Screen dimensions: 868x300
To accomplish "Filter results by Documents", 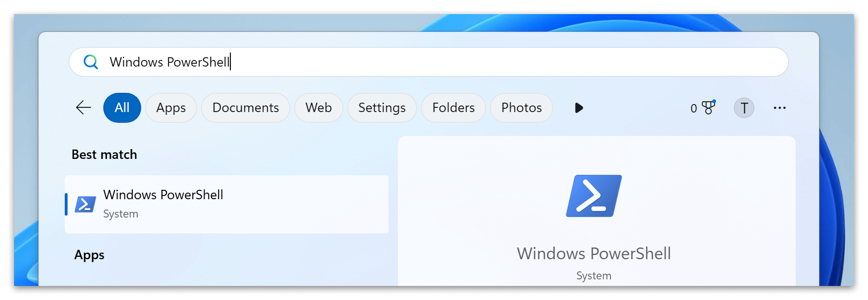I will pos(245,108).
